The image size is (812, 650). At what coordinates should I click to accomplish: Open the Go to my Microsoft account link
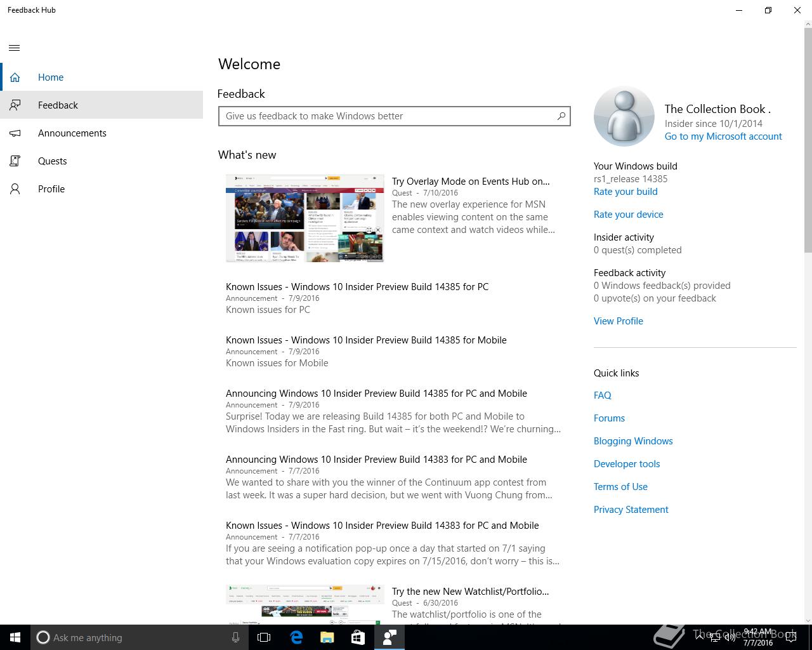tap(723, 136)
